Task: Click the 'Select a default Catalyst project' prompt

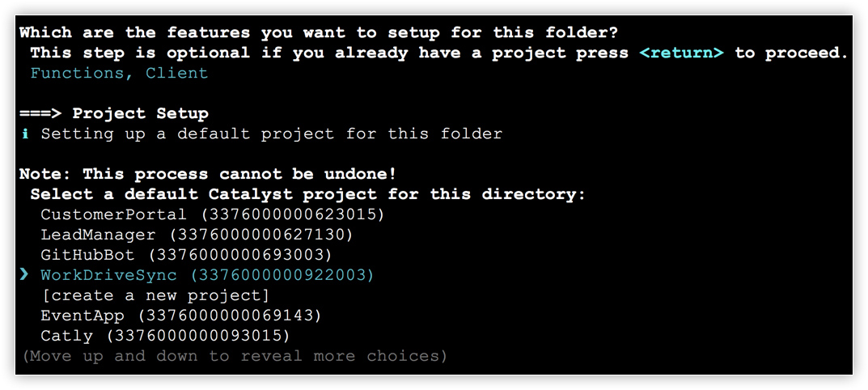Action: (307, 194)
